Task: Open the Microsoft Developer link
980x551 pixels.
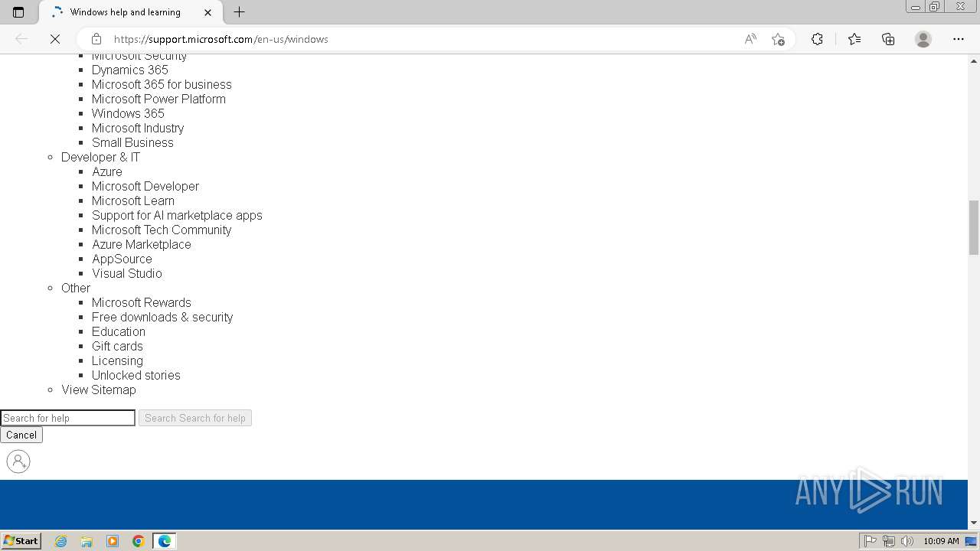Action: pyautogui.click(x=145, y=186)
